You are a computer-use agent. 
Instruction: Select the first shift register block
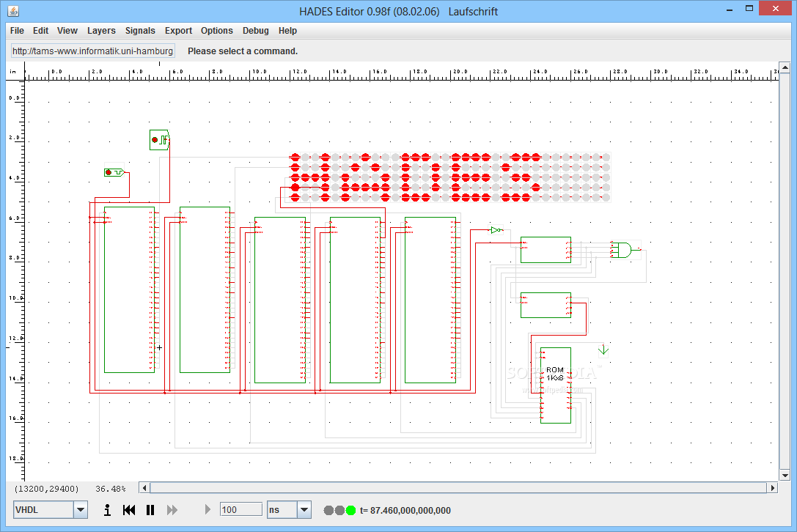129,289
